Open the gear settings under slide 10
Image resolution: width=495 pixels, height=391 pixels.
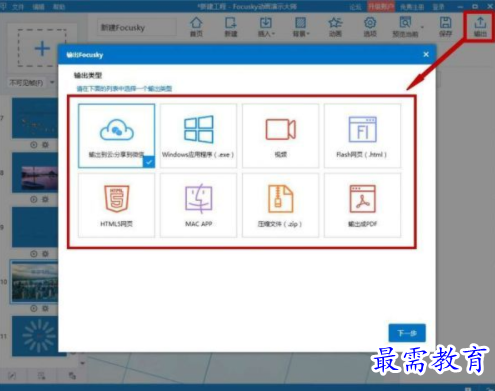[45, 308]
